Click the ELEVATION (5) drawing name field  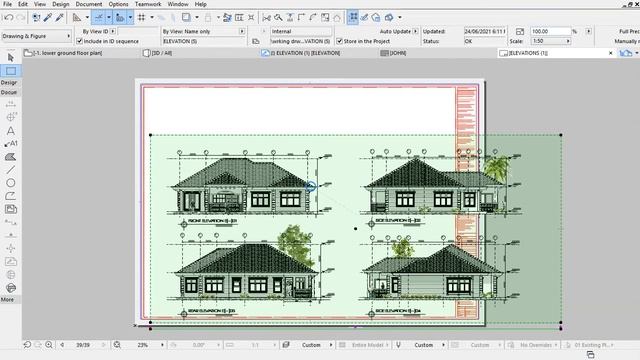tap(204, 41)
